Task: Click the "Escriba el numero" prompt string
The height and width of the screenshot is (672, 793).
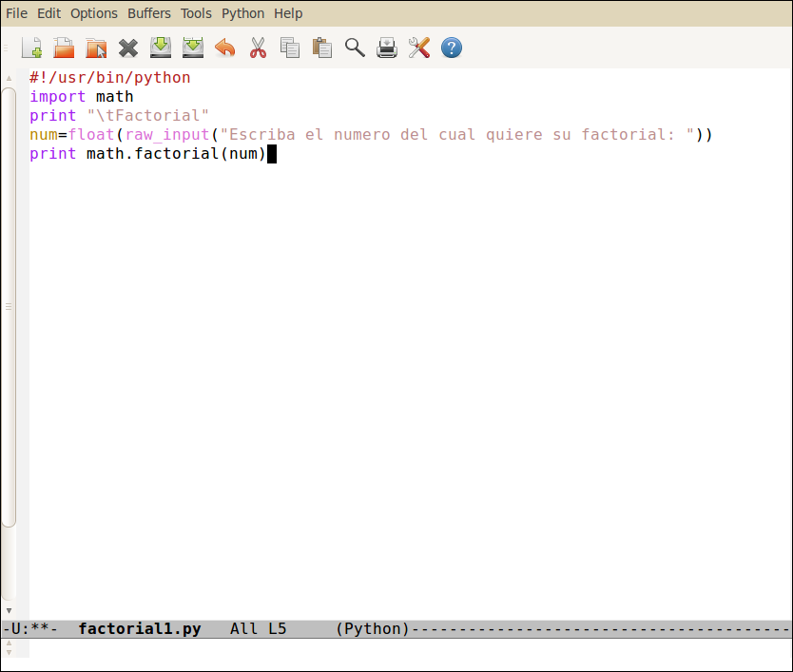Action: coord(457,135)
